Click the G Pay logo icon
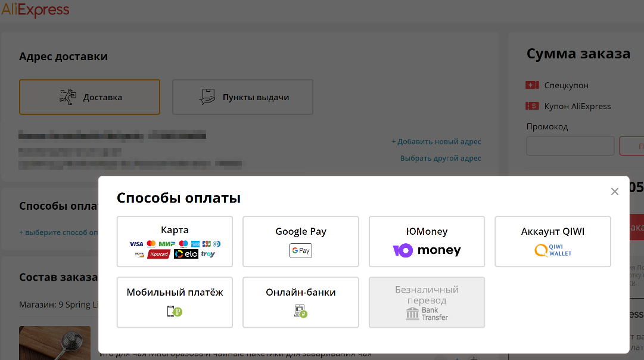Screen dimensions: 644x360 (x=301, y=250)
